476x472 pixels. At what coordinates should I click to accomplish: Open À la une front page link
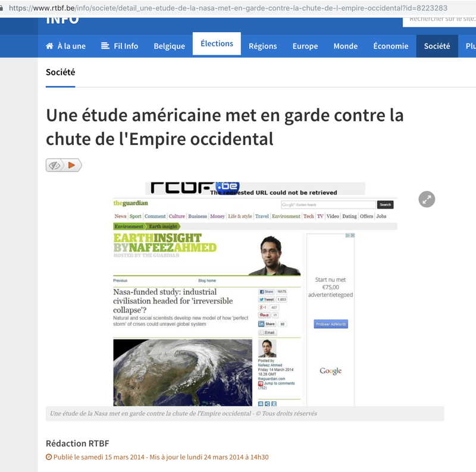(x=71, y=46)
